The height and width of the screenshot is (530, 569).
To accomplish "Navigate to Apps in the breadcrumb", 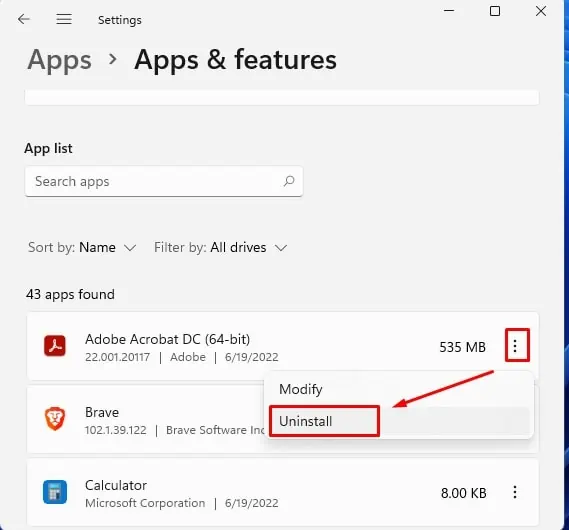I will (x=60, y=60).
